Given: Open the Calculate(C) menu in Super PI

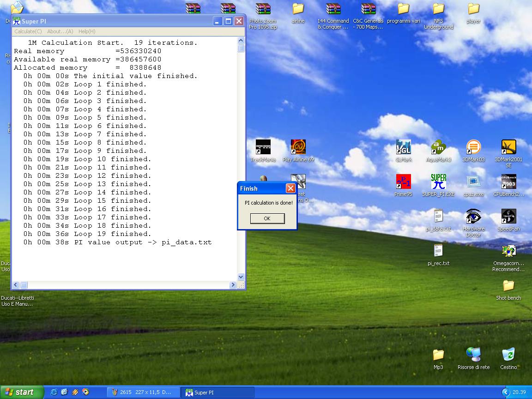Looking at the screenshot, I should [x=28, y=31].
